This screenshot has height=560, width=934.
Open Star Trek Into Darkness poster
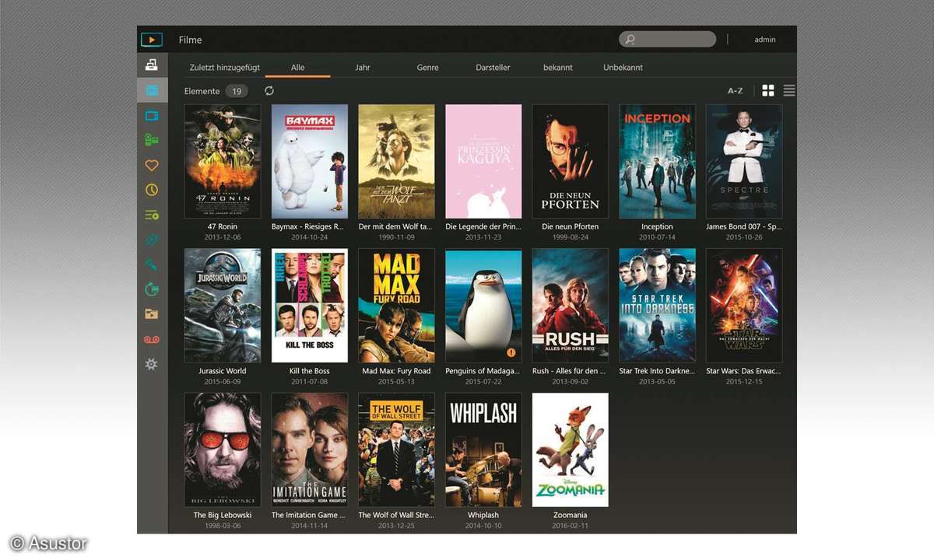658,306
